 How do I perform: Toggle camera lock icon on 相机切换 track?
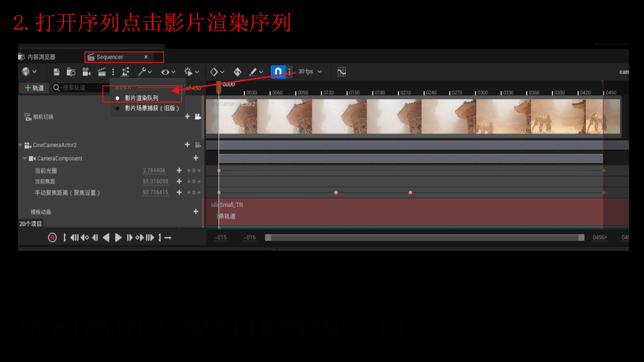[198, 116]
